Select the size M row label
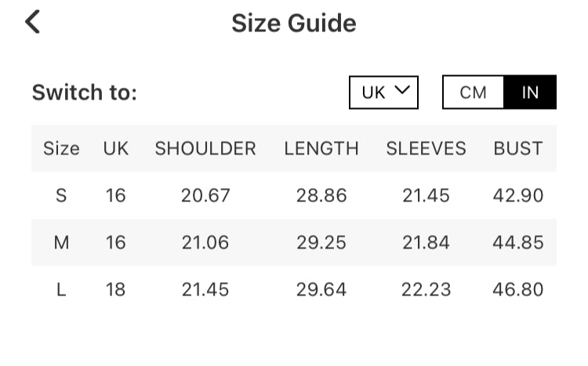 [61, 242]
